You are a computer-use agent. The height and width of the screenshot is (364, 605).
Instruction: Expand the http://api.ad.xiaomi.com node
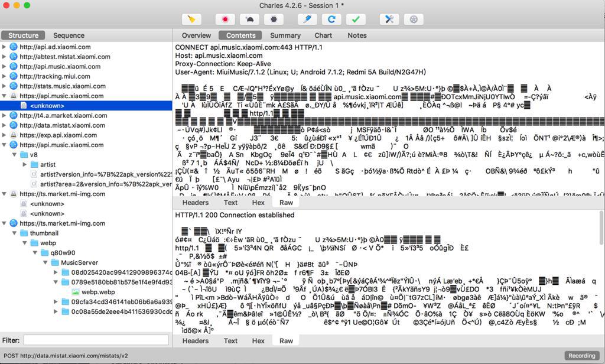point(4,47)
